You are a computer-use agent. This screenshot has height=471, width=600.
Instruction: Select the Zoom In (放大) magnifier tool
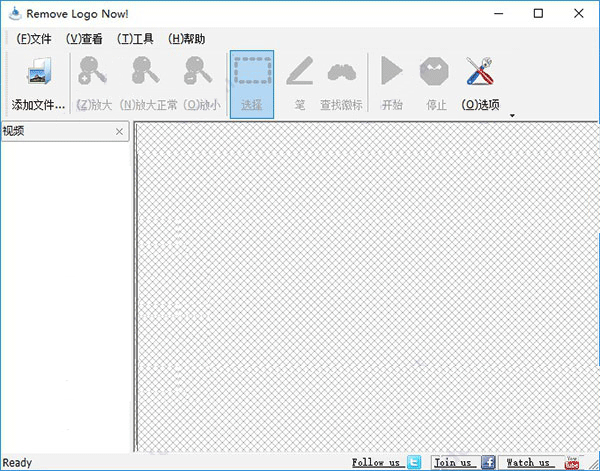tap(92, 70)
